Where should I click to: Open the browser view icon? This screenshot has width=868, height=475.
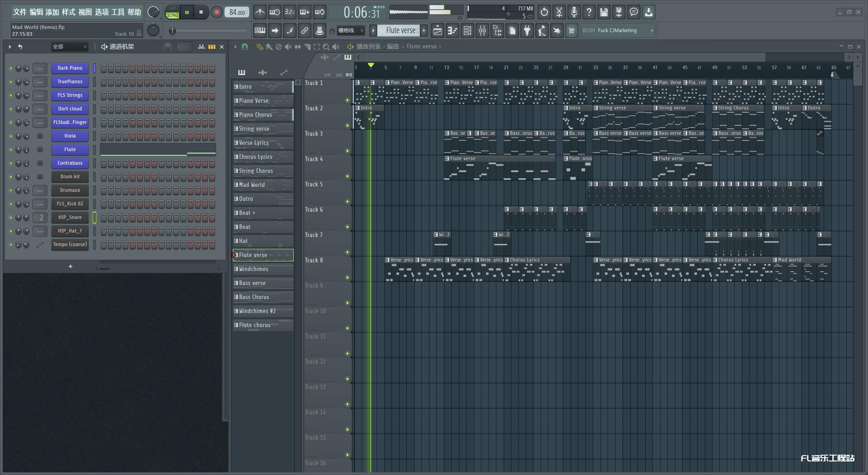pos(497,30)
